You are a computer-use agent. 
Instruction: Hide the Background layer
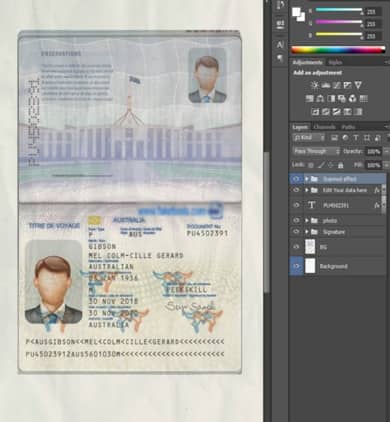(x=296, y=266)
